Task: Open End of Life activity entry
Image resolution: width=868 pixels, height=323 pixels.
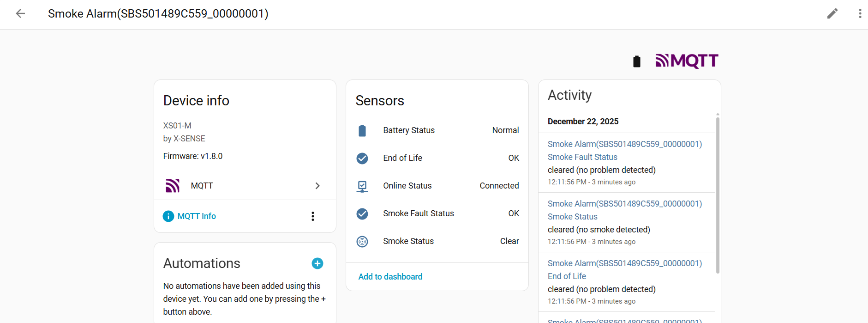Action: [567, 276]
